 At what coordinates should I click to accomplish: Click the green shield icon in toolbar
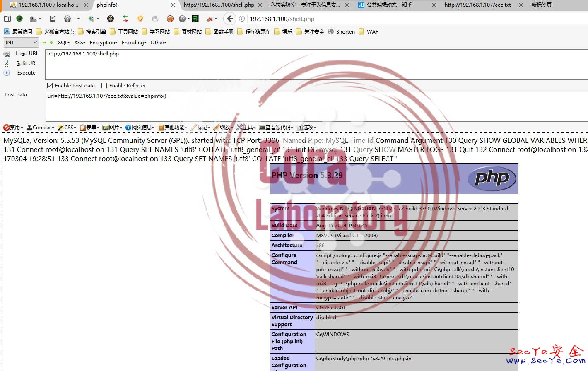pos(19,19)
